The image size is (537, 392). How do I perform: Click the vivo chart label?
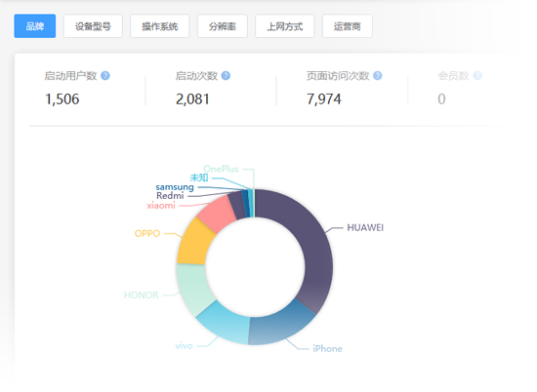pos(184,346)
